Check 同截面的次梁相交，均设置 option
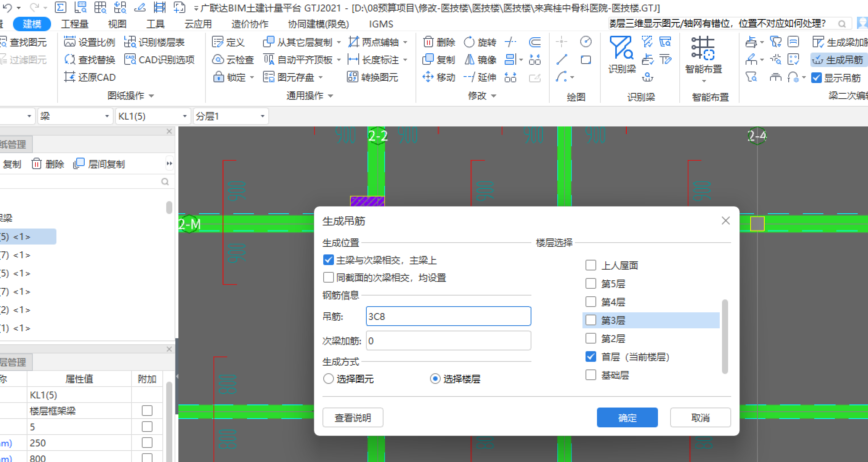 coord(328,277)
